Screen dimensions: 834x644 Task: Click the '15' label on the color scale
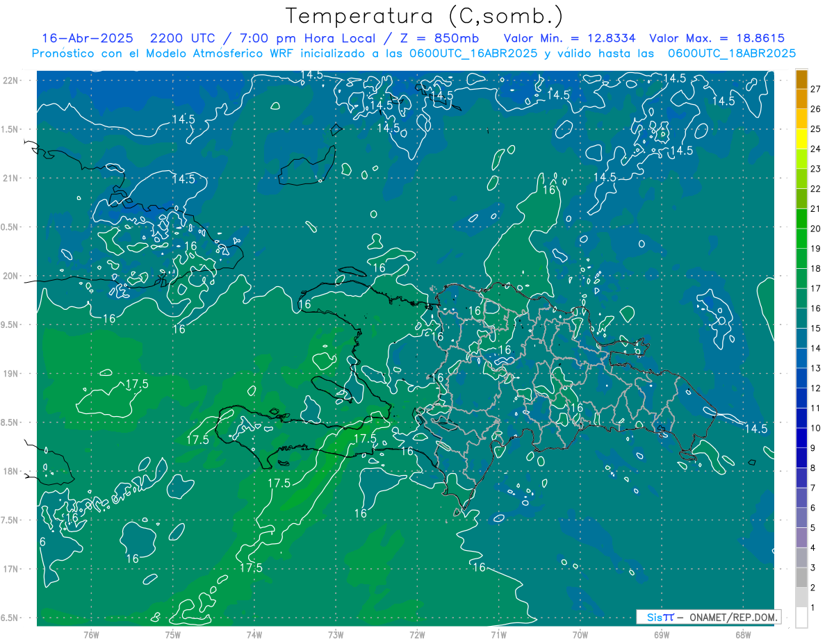[815, 328]
